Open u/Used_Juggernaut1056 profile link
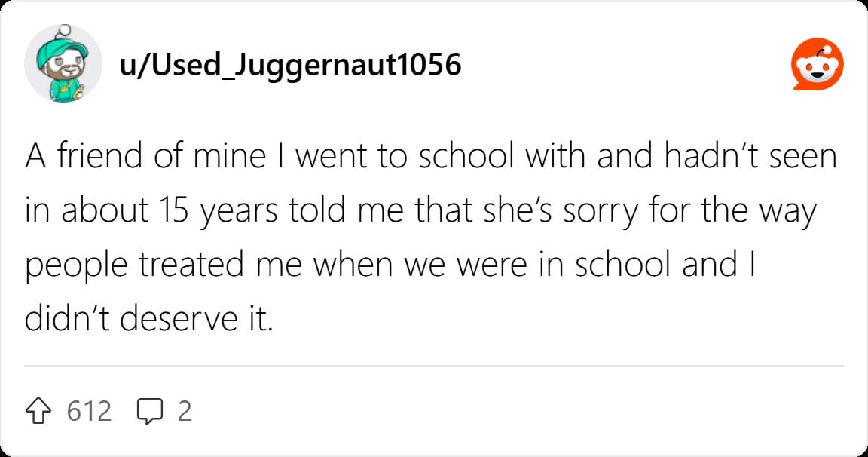Screen dimensions: 868x457 (x=290, y=65)
